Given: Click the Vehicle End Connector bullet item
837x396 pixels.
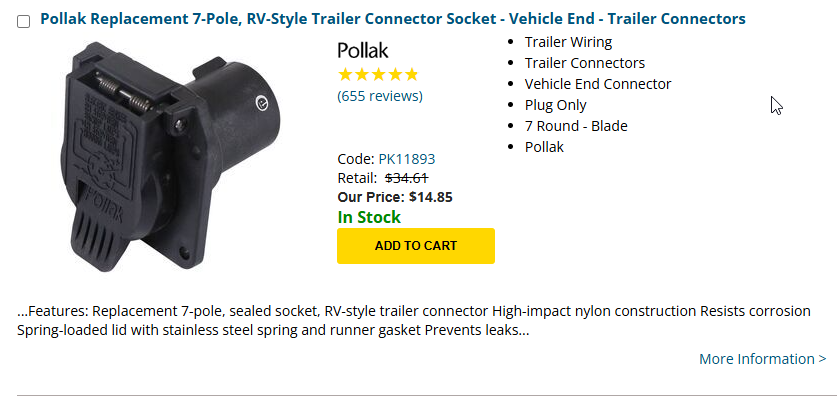Looking at the screenshot, I should [x=598, y=84].
